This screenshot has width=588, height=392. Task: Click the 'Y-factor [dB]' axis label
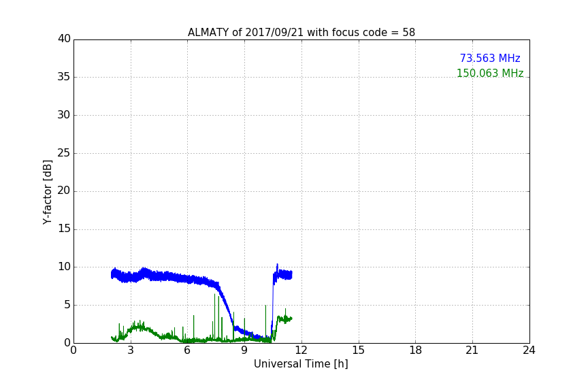[x=47, y=192]
